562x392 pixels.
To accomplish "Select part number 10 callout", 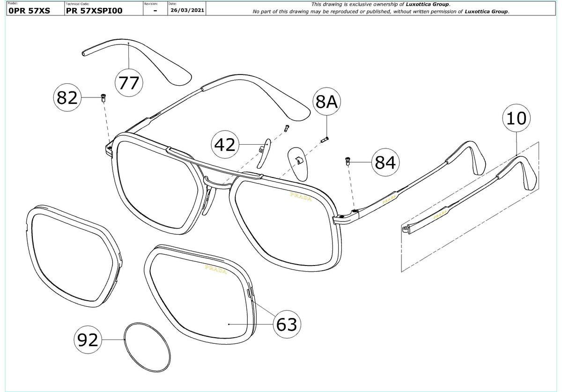I will [x=517, y=118].
